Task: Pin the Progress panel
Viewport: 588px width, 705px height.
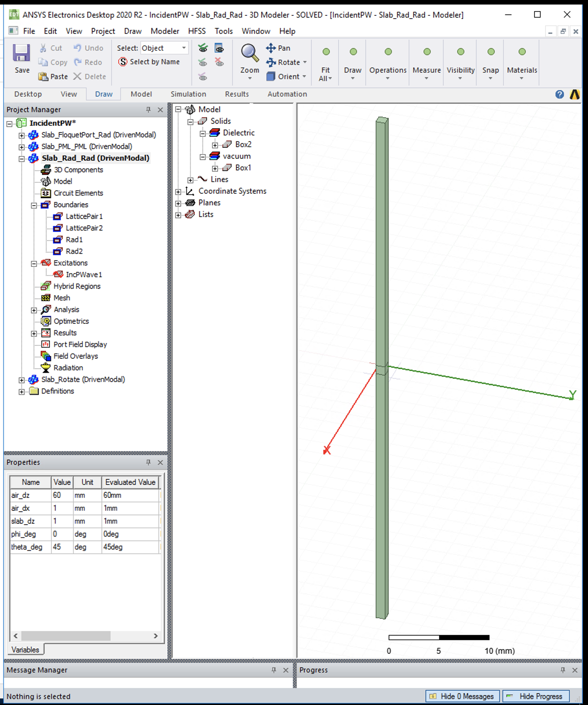Action: coord(563,670)
